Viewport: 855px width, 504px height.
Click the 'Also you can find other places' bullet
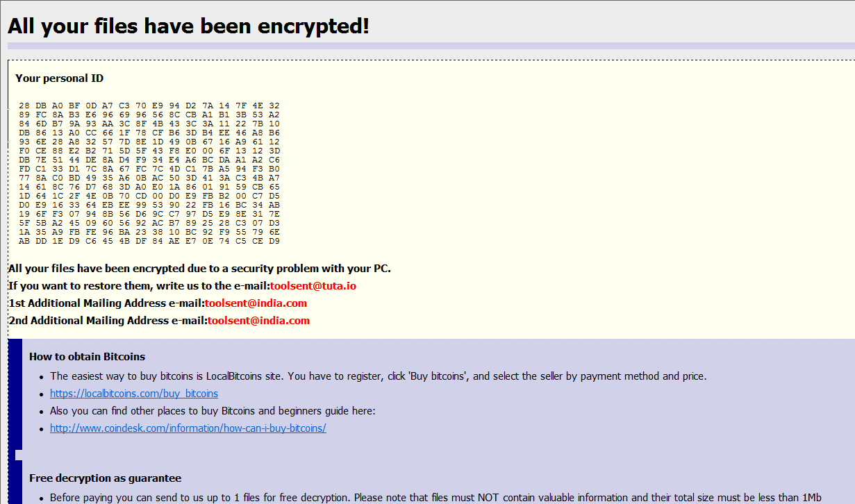[213, 411]
